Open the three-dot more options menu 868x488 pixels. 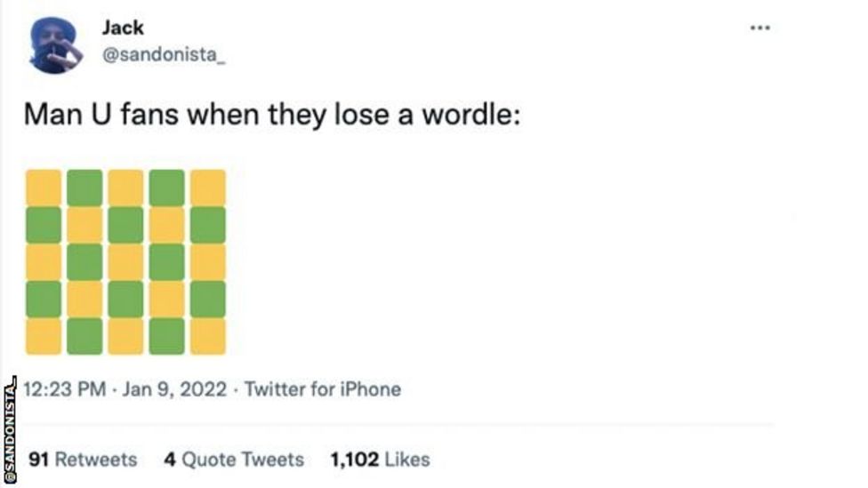[759, 28]
